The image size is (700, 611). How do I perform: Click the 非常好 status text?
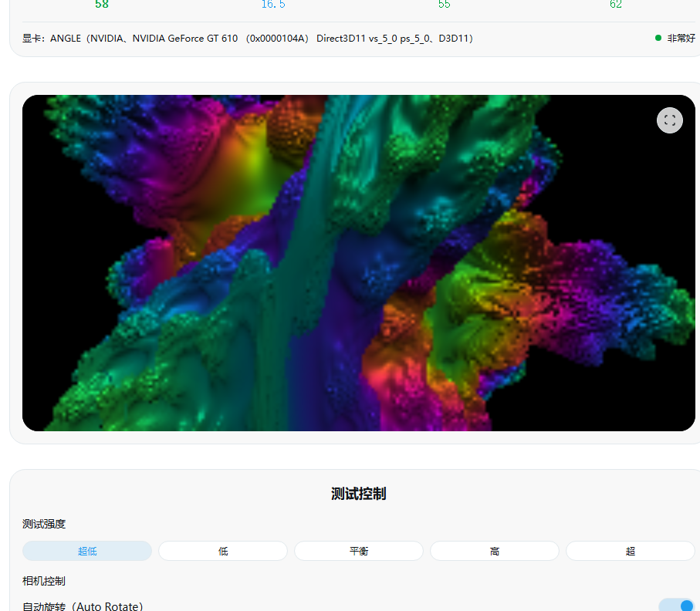681,38
